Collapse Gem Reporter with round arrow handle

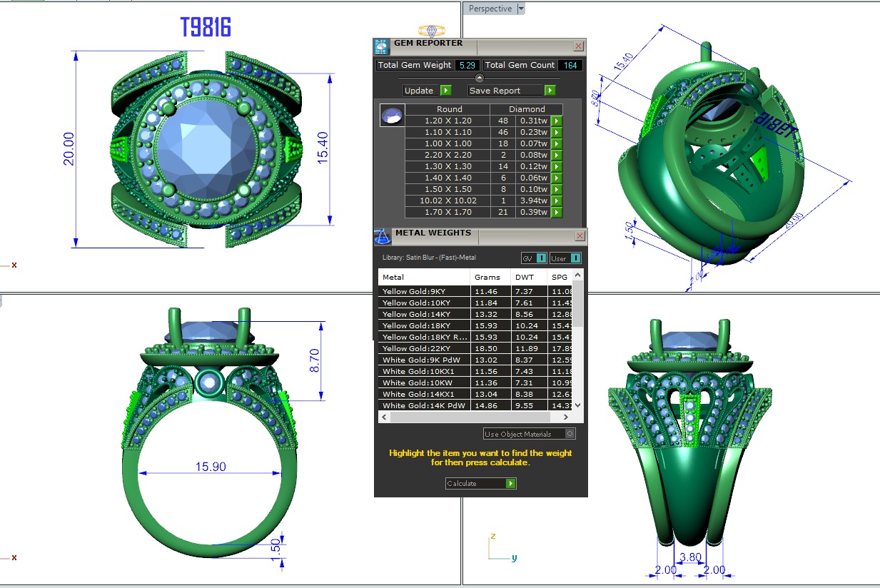(480, 78)
